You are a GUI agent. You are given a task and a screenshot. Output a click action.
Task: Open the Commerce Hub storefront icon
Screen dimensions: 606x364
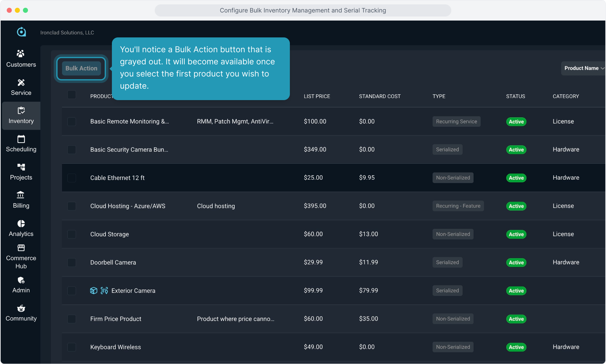21,248
